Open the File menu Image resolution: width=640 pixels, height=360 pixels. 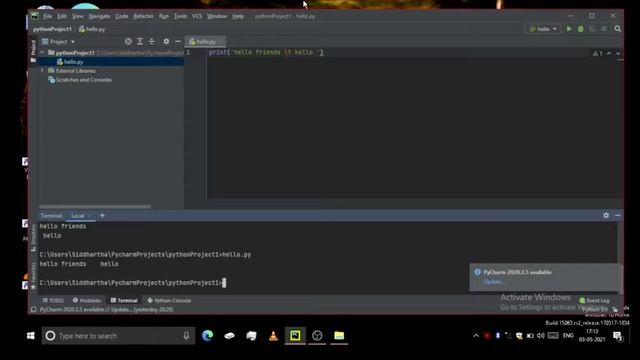click(x=48, y=16)
